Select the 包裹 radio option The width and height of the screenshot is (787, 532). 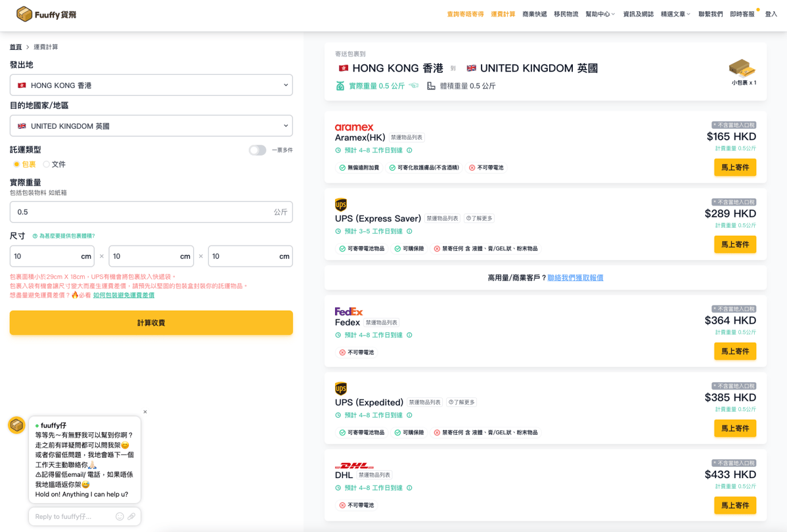(x=16, y=164)
